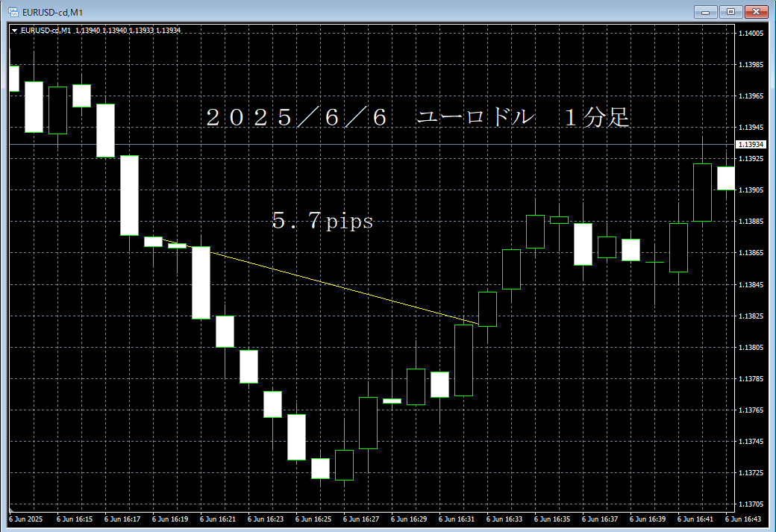Expand the triangle beside EURUSD-cd,M1 header
This screenshot has width=776, height=532.
tap(15, 31)
